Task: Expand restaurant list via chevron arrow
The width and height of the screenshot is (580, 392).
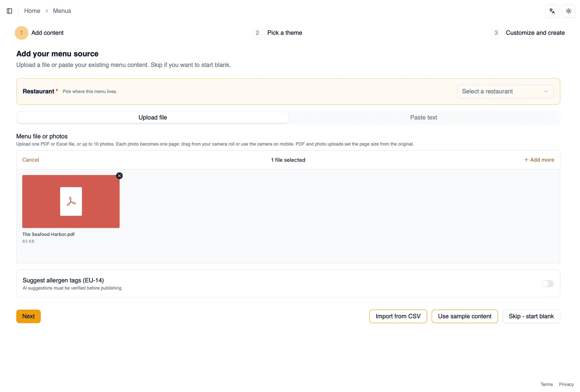Action: pos(546,91)
